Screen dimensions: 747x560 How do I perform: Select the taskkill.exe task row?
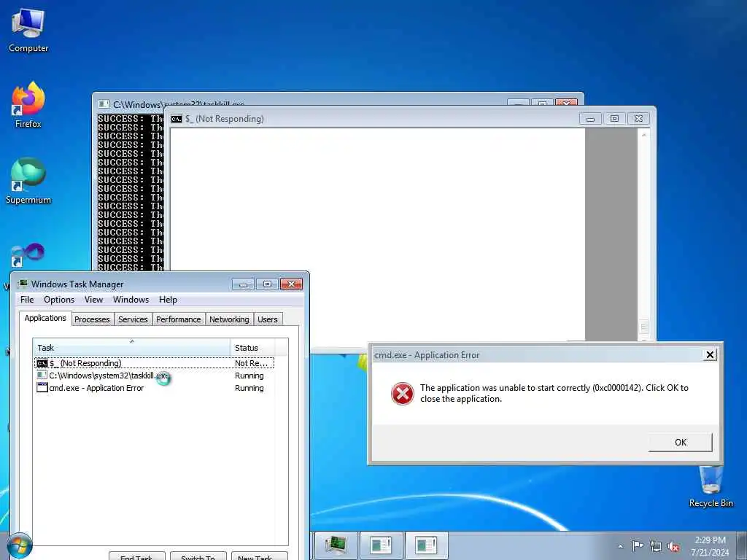(x=155, y=376)
